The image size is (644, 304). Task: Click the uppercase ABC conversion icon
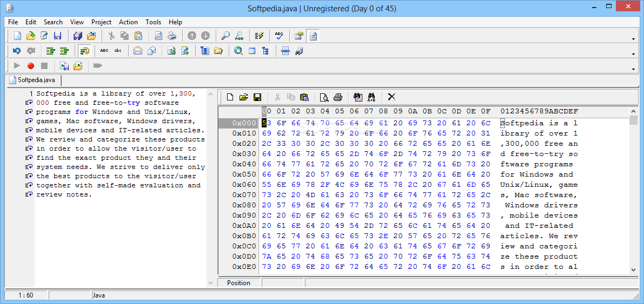point(104,51)
